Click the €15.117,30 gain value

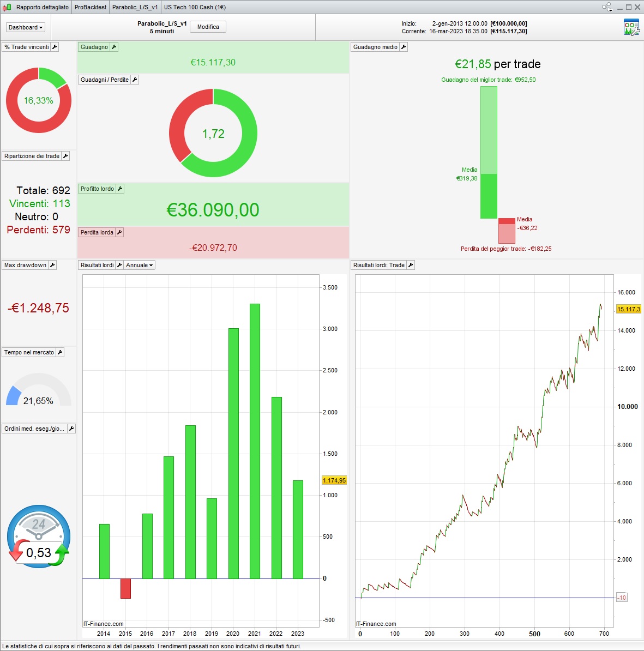[x=213, y=62]
